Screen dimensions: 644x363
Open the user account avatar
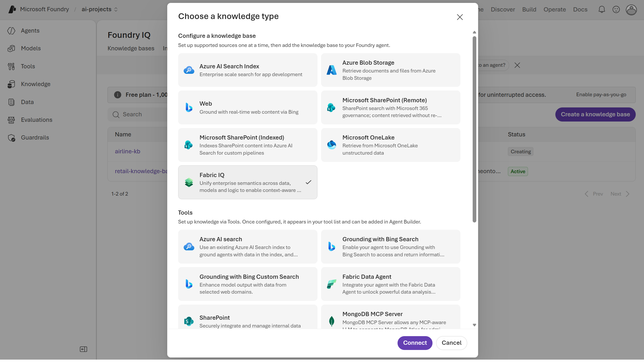point(631,10)
